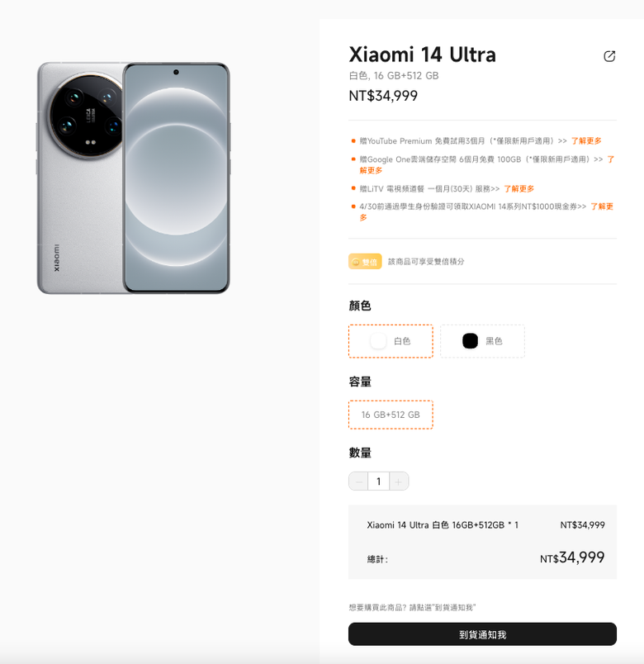Image resolution: width=644 pixels, height=664 pixels.
Task: Click the Xiaomi 14 Ultra product title
Action: [x=423, y=55]
